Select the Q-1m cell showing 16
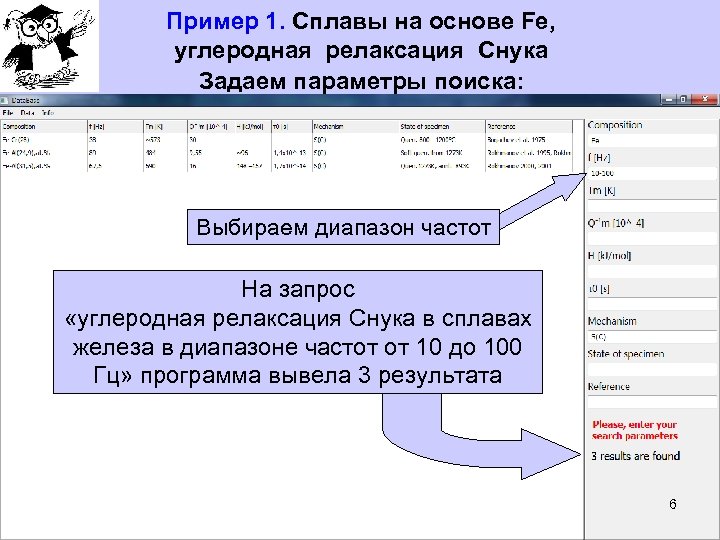The height and width of the screenshot is (540, 720). point(211,166)
